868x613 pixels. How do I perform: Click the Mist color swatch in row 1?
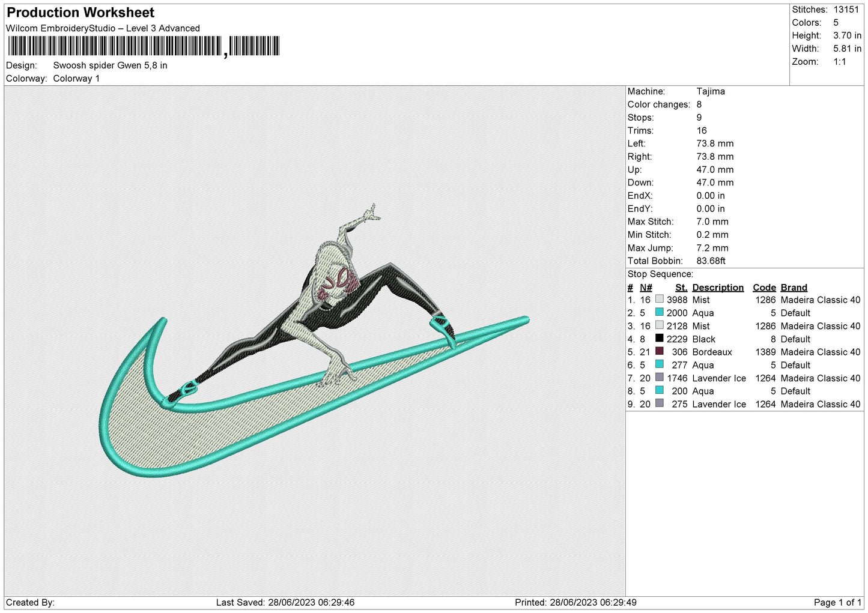[660, 299]
